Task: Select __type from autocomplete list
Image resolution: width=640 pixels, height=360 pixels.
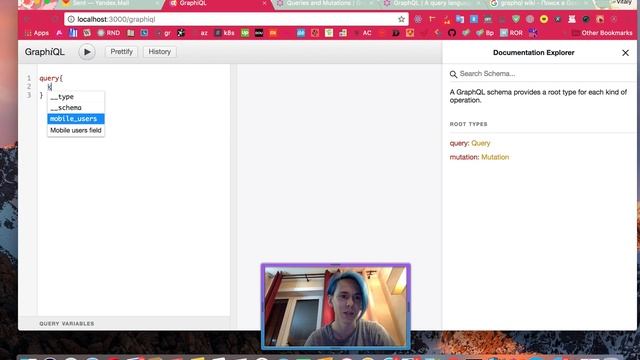Action: [76, 97]
